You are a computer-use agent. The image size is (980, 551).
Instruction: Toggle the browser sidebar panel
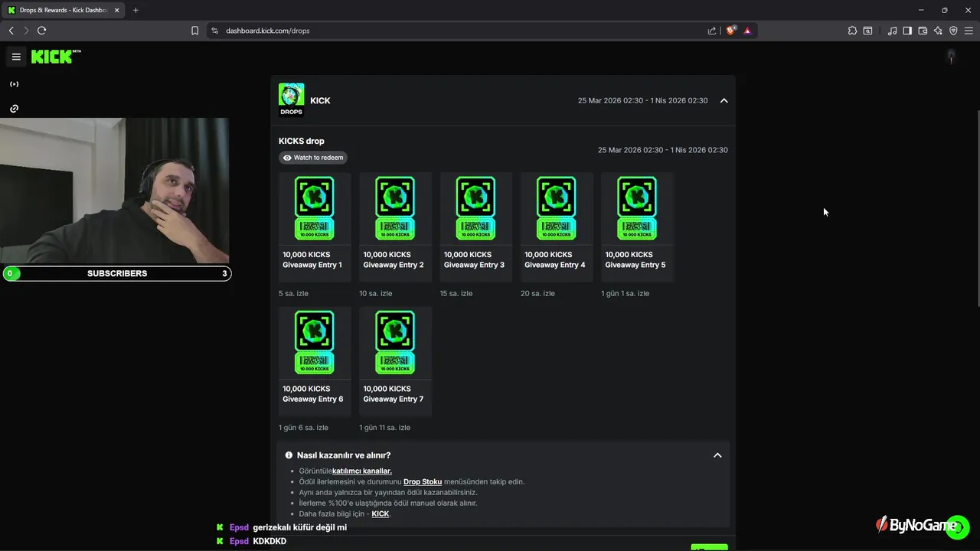coord(907,31)
